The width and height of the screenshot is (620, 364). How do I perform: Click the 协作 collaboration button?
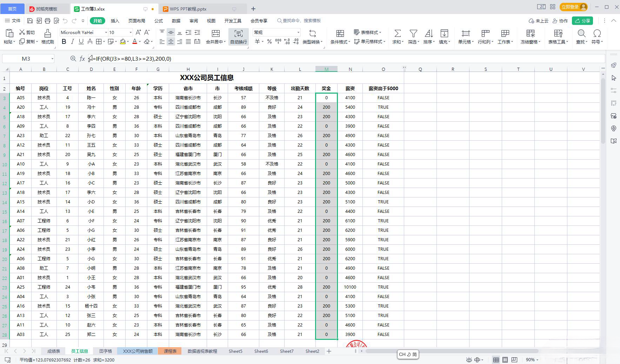pos(560,21)
